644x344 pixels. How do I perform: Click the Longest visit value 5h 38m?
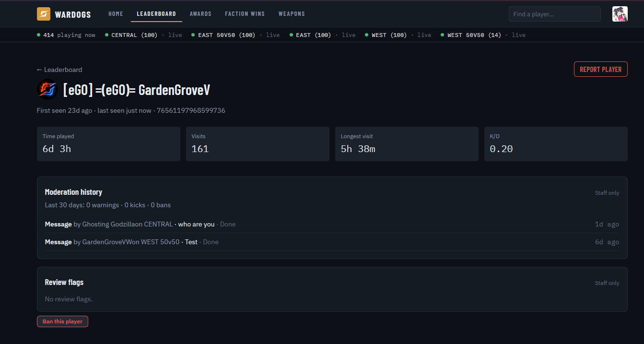(x=358, y=149)
